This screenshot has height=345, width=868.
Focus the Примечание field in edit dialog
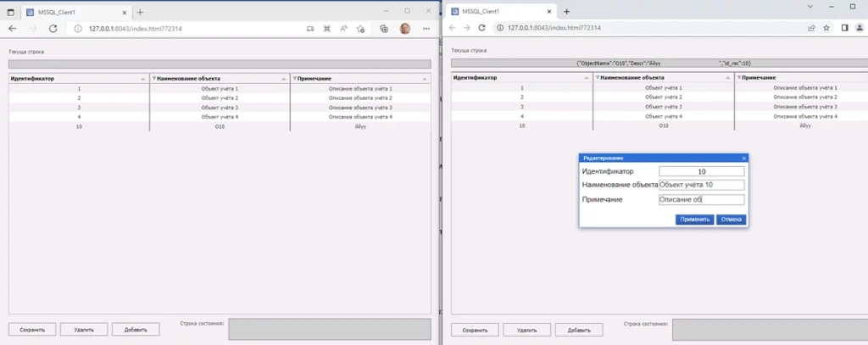[x=701, y=200]
